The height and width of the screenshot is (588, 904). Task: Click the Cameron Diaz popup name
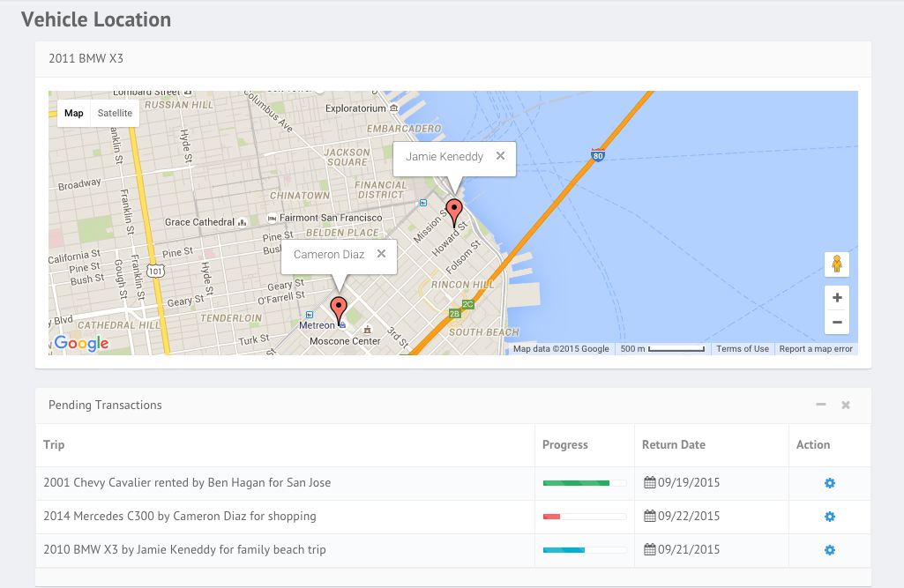(329, 254)
